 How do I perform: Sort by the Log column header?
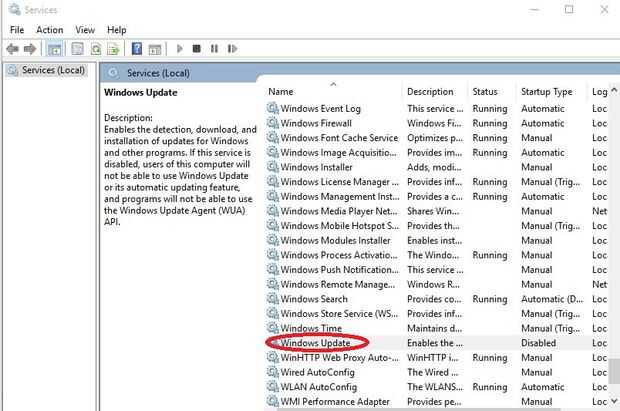coord(599,92)
